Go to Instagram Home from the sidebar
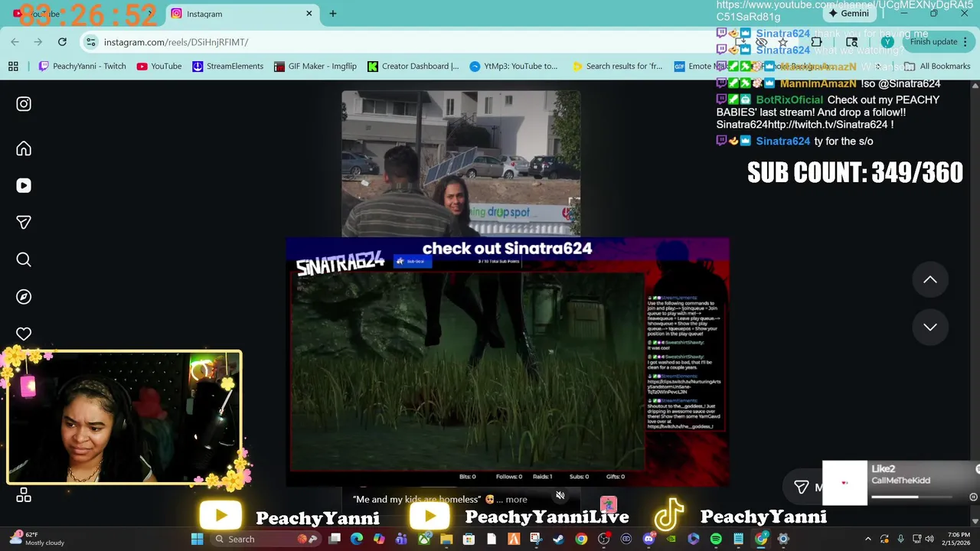The width and height of the screenshot is (980, 551). pos(24,148)
